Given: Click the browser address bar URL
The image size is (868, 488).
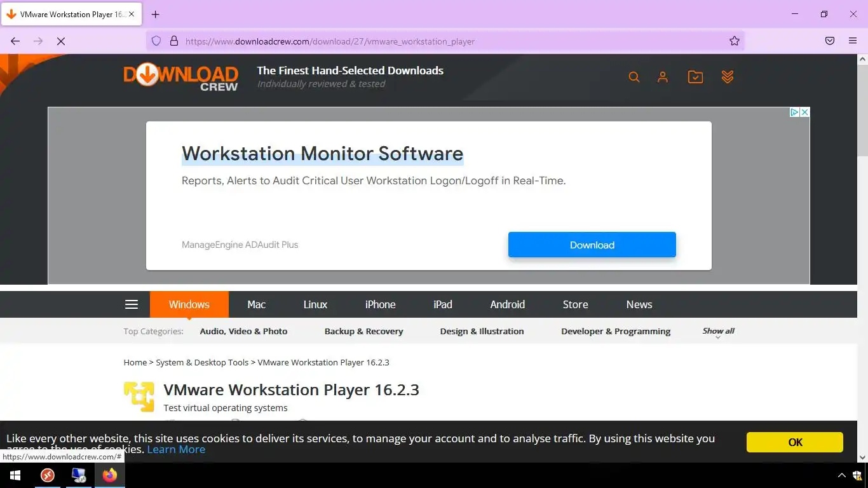Looking at the screenshot, I should 330,41.
